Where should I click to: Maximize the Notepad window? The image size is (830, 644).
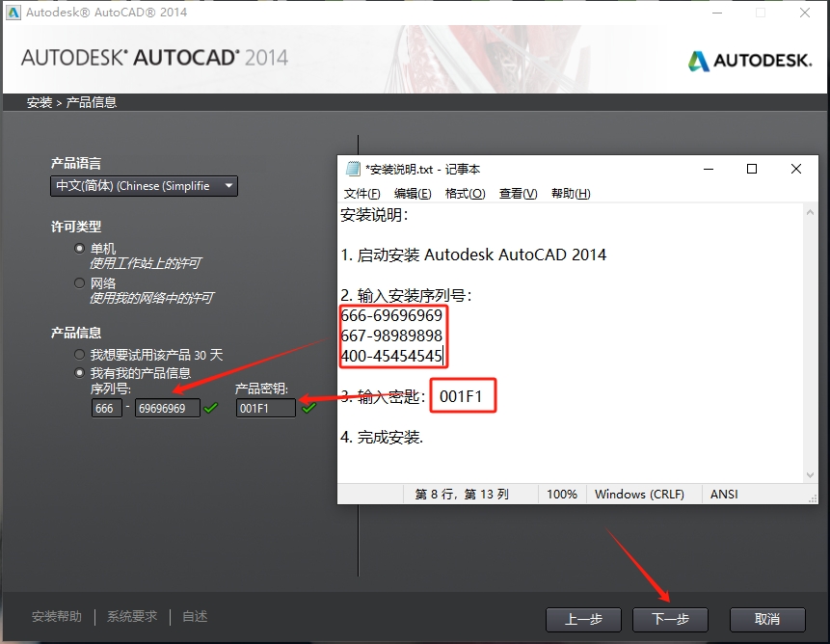pyautogui.click(x=752, y=169)
